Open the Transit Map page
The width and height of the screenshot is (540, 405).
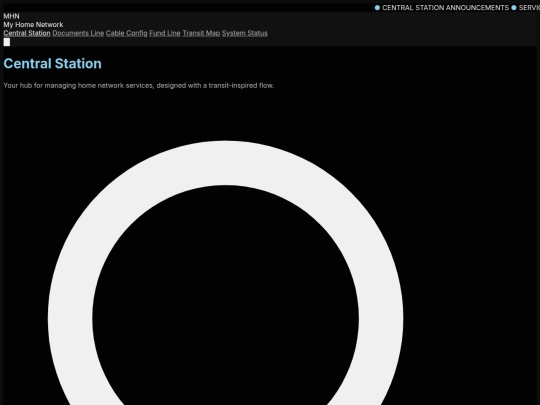click(x=201, y=33)
